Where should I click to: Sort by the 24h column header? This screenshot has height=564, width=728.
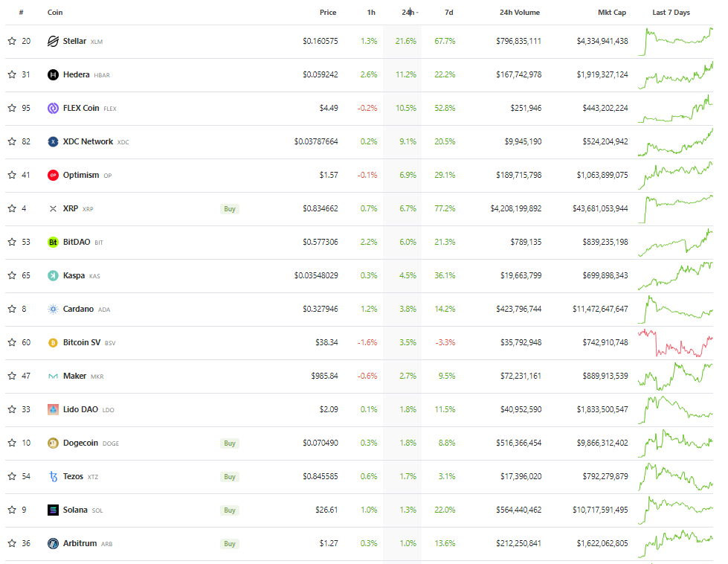coord(408,13)
